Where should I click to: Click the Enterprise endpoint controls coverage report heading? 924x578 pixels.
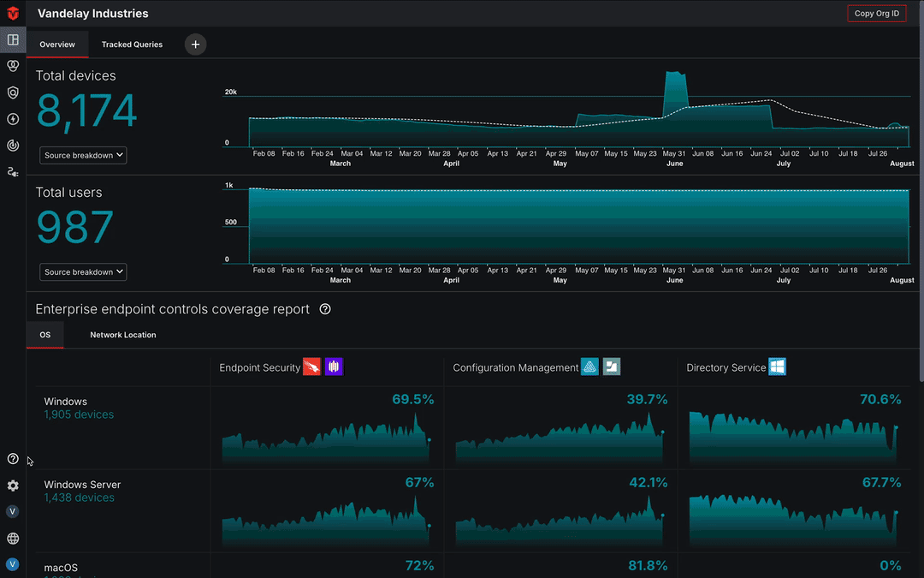173,309
